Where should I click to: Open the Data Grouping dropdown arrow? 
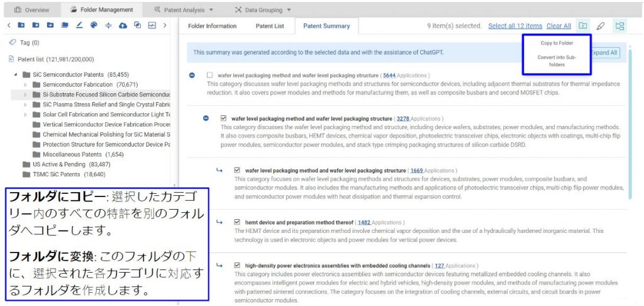pos(289,9)
